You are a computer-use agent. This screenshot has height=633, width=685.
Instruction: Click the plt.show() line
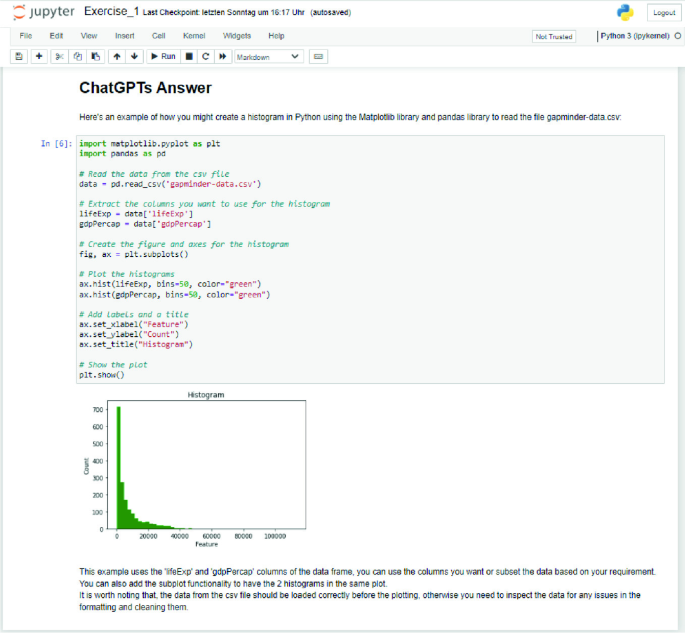pyautogui.click(x=102, y=375)
